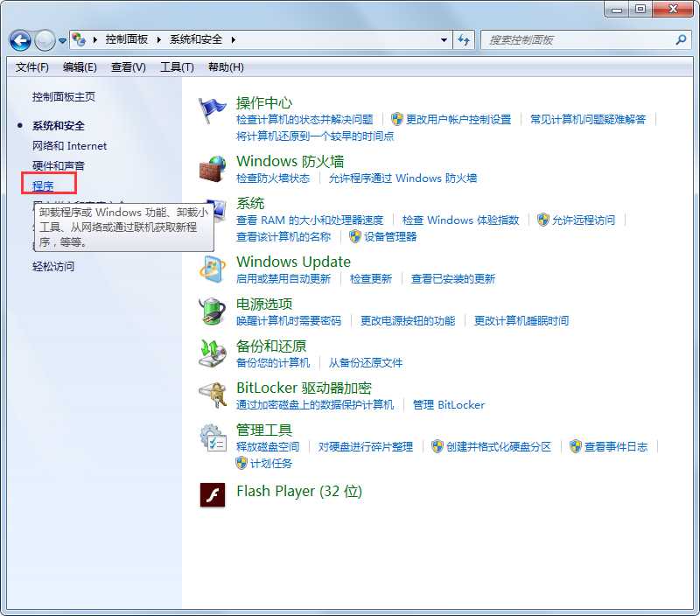
Task: Open the address bar dropdown arrow
Action: pos(443,40)
